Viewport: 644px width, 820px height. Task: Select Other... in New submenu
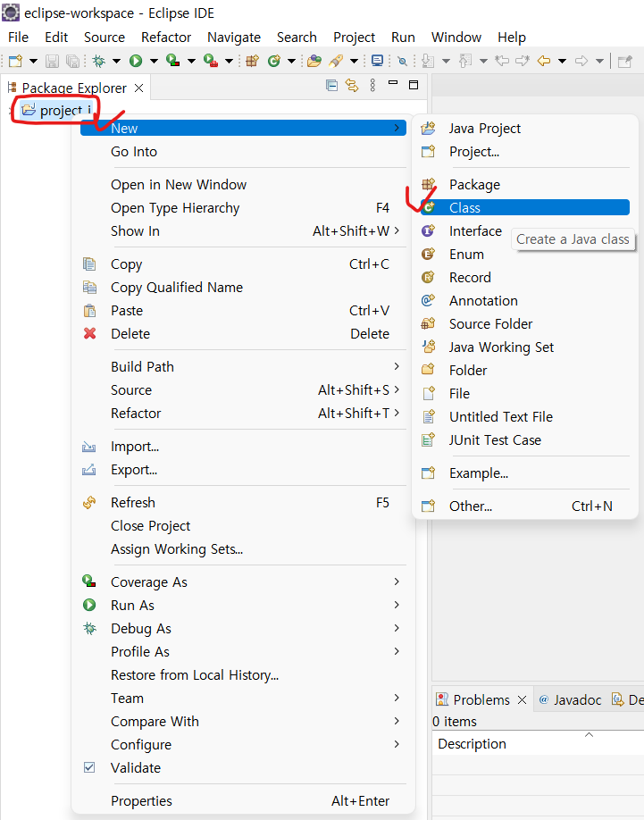coord(525,506)
